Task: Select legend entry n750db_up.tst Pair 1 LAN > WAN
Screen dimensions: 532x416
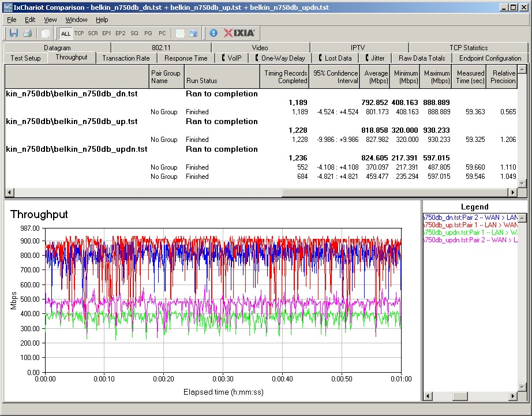Action: 471,224
